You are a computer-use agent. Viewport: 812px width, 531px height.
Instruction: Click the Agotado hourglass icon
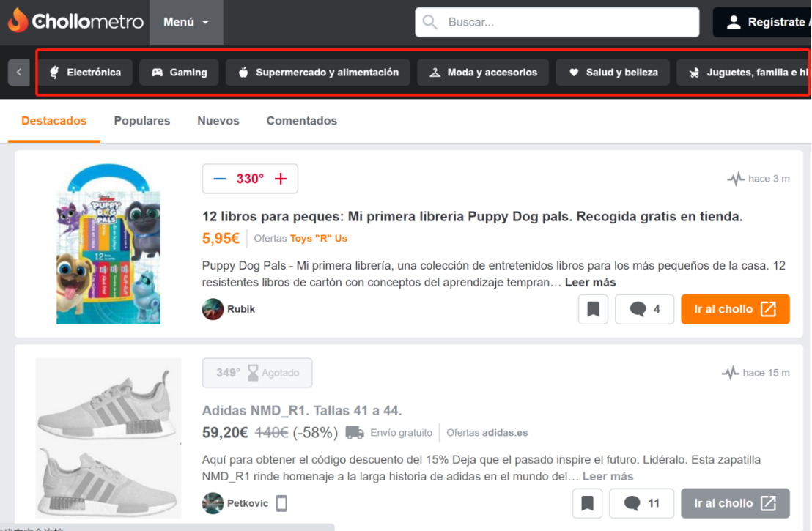click(253, 373)
